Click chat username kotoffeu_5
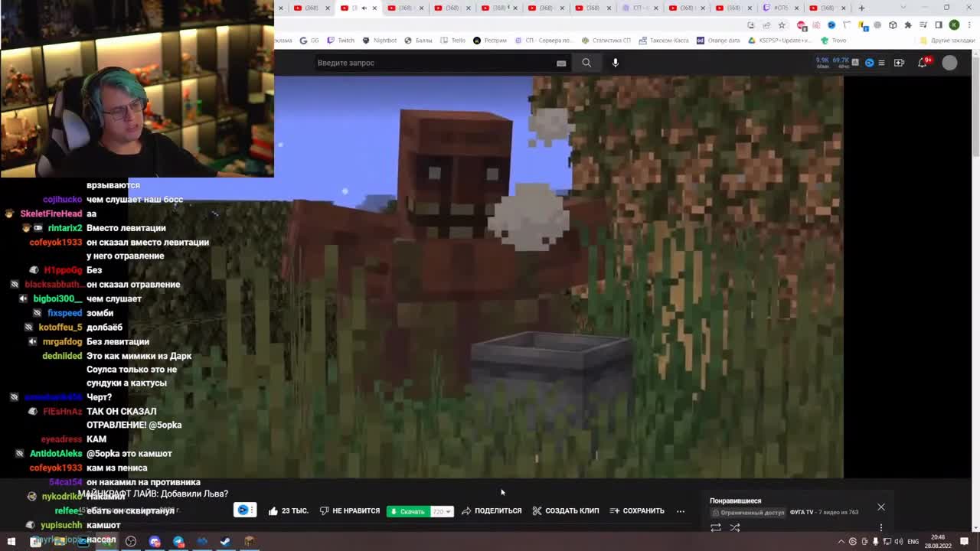Image resolution: width=980 pixels, height=551 pixels. [x=60, y=327]
